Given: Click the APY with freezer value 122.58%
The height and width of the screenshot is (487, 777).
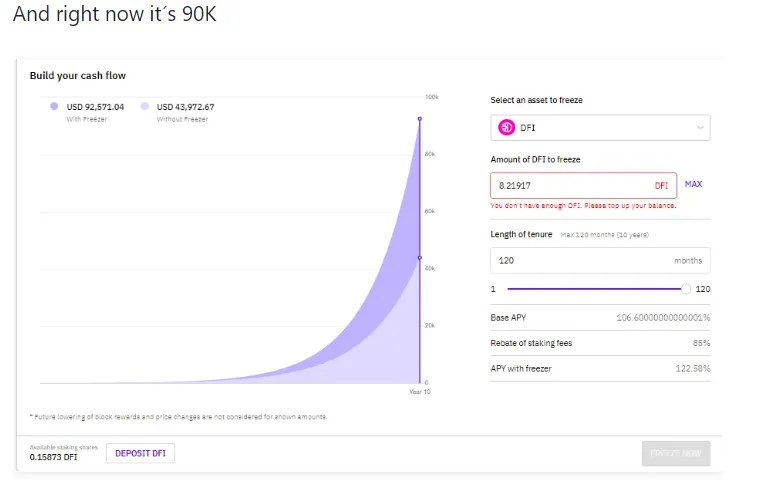Looking at the screenshot, I should (693, 369).
